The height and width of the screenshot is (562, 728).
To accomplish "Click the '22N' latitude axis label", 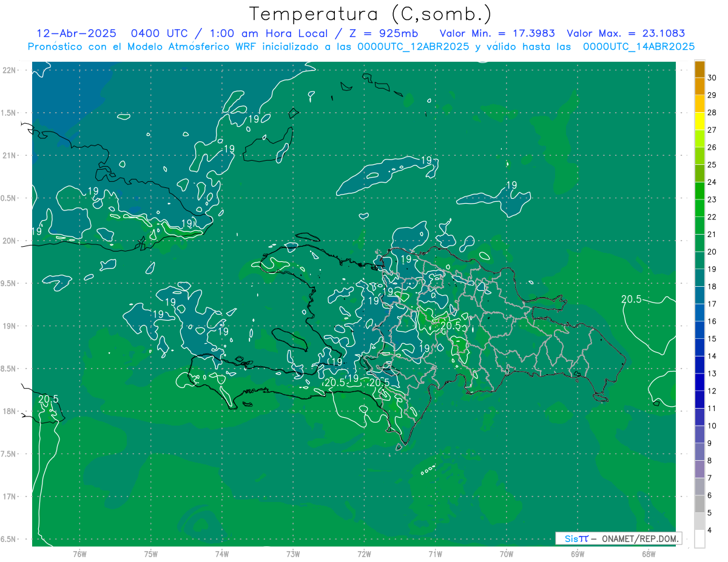I will [9, 70].
